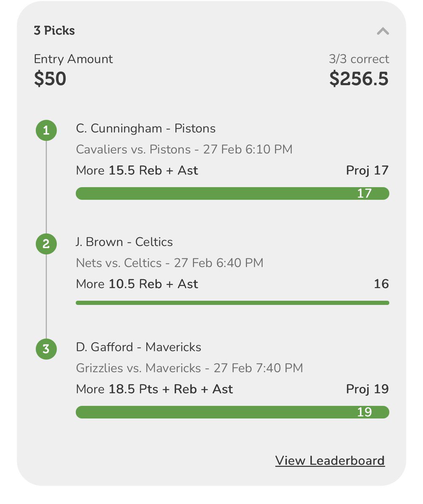
Task: Open the View Leaderboard link
Action: (330, 460)
